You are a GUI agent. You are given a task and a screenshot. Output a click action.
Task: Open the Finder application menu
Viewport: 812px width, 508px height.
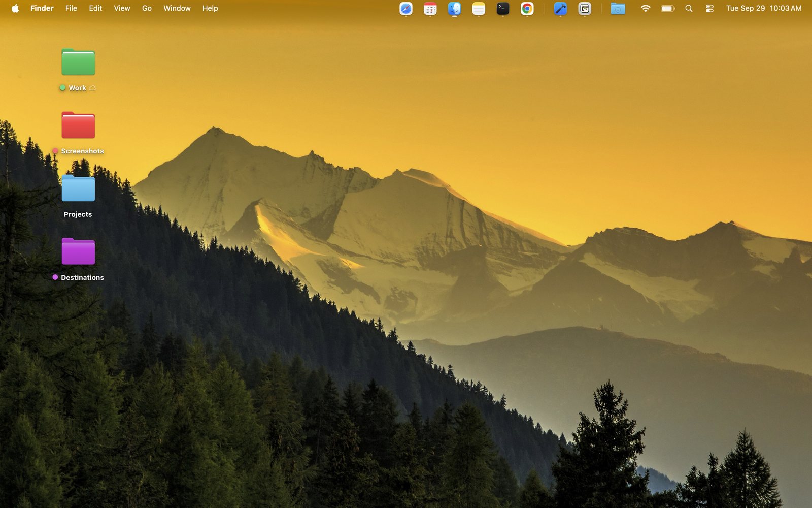point(42,8)
